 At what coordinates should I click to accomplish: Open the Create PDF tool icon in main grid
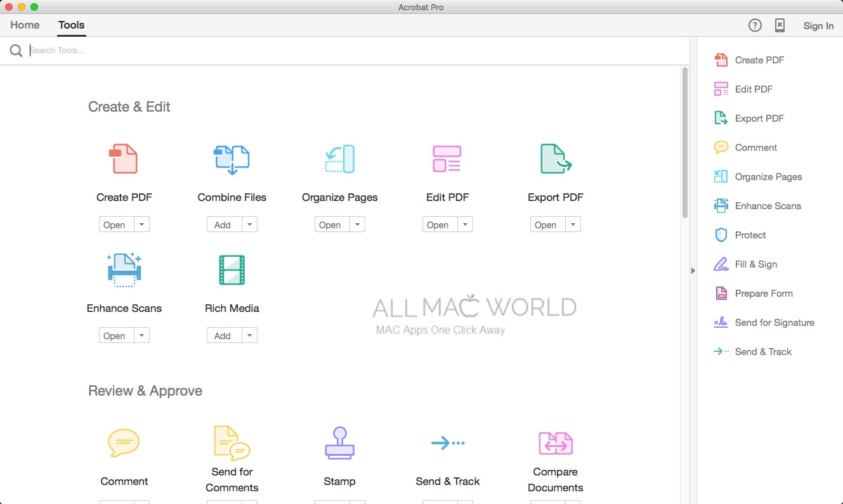124,158
